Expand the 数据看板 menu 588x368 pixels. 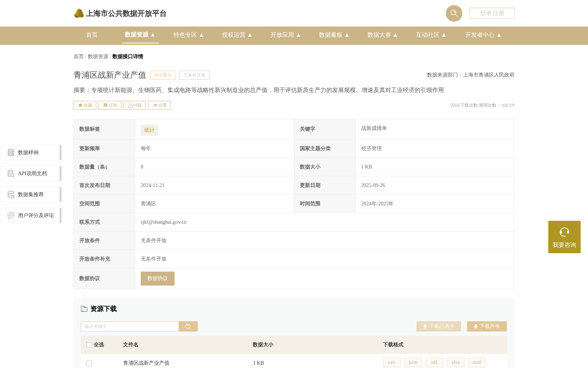[x=334, y=35]
